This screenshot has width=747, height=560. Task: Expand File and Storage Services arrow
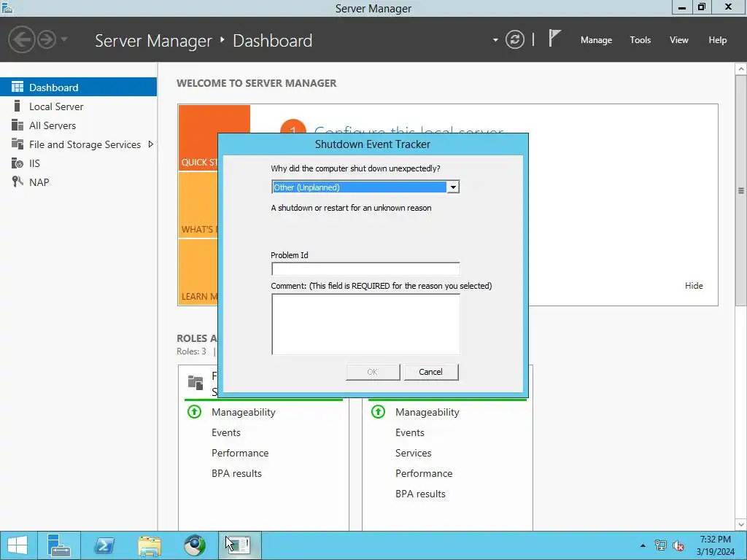(x=150, y=144)
